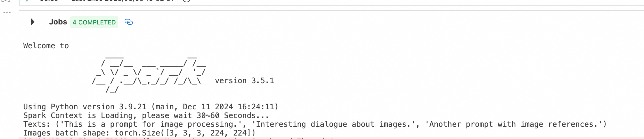Open the cell output ellipsis menu
644x139 pixels.
point(7,12)
